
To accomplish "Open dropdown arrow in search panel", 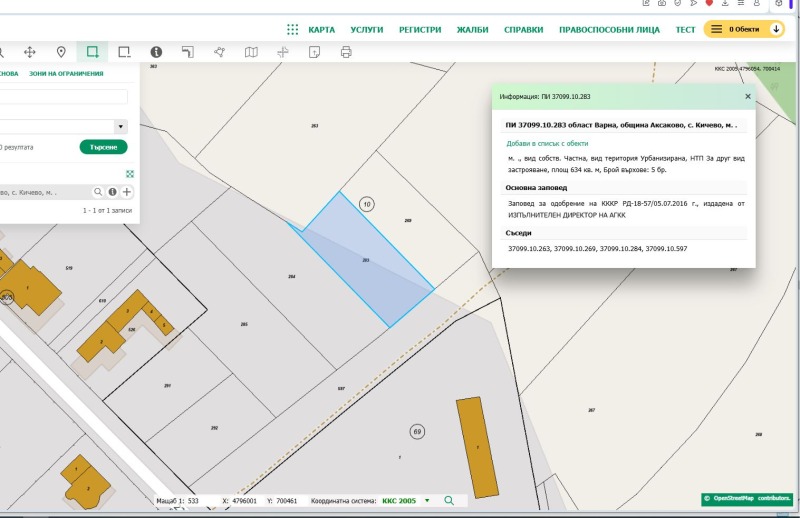I will pos(121,127).
